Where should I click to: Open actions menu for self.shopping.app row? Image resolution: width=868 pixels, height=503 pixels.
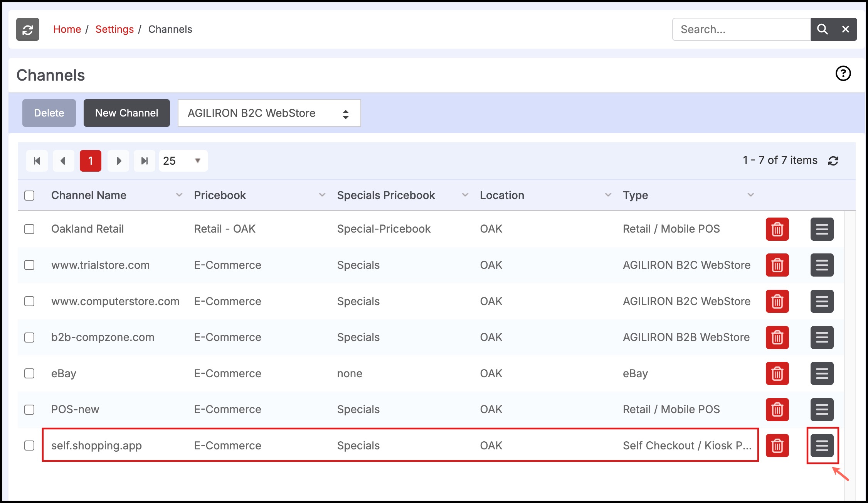tap(822, 446)
